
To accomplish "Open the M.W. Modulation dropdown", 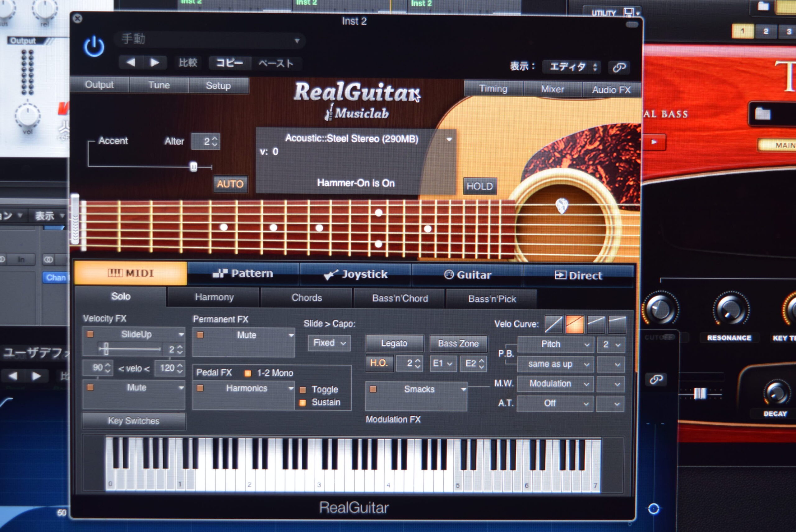I will [555, 384].
